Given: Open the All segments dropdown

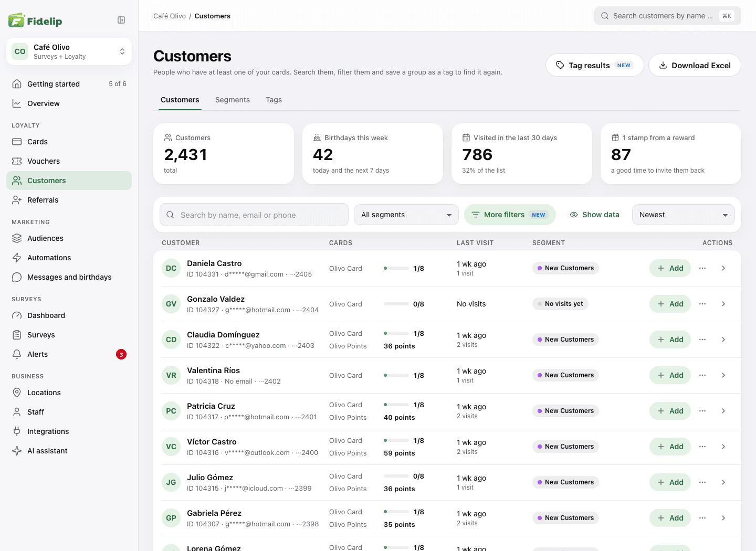Looking at the screenshot, I should tap(406, 215).
